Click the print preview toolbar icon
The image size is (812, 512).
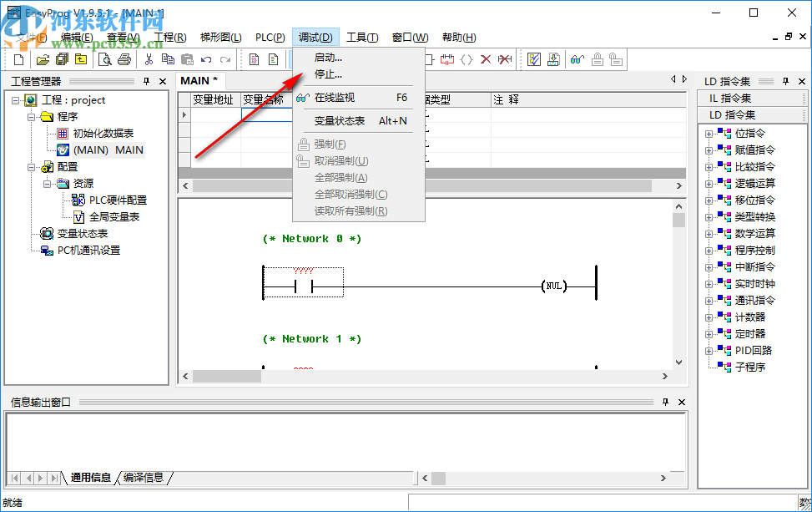[x=104, y=59]
